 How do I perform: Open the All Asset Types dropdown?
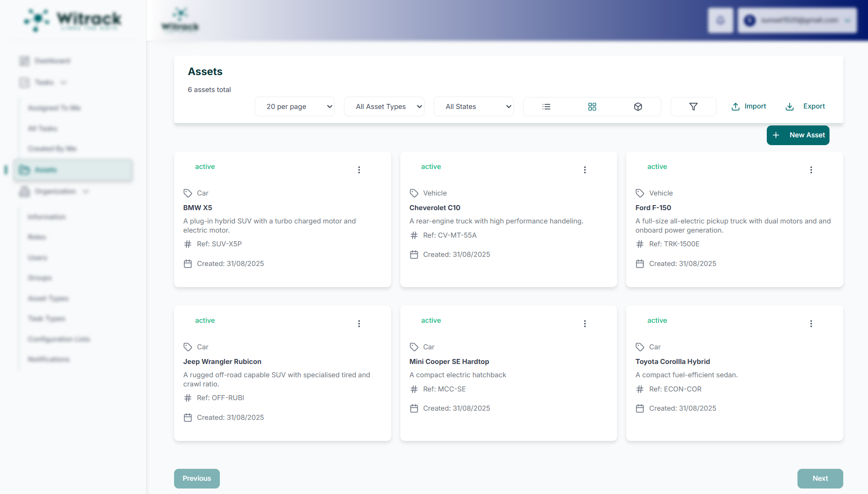tap(384, 107)
